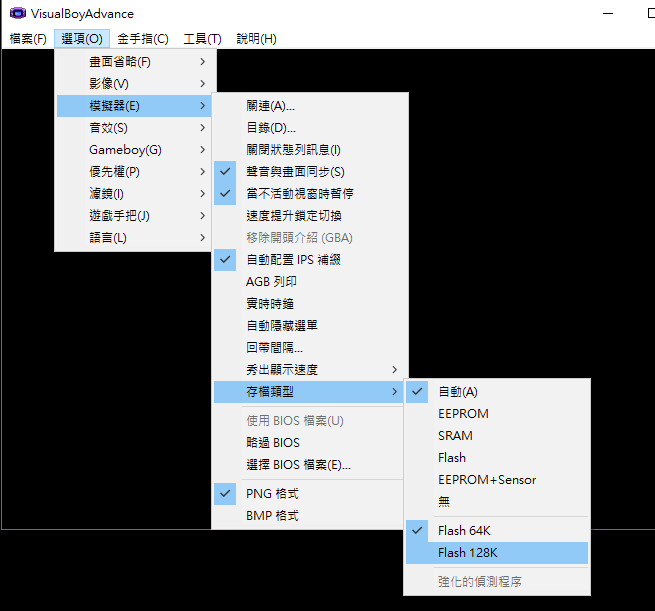The image size is (655, 611).
Task: Select EEPROM save type
Action: [x=497, y=414]
